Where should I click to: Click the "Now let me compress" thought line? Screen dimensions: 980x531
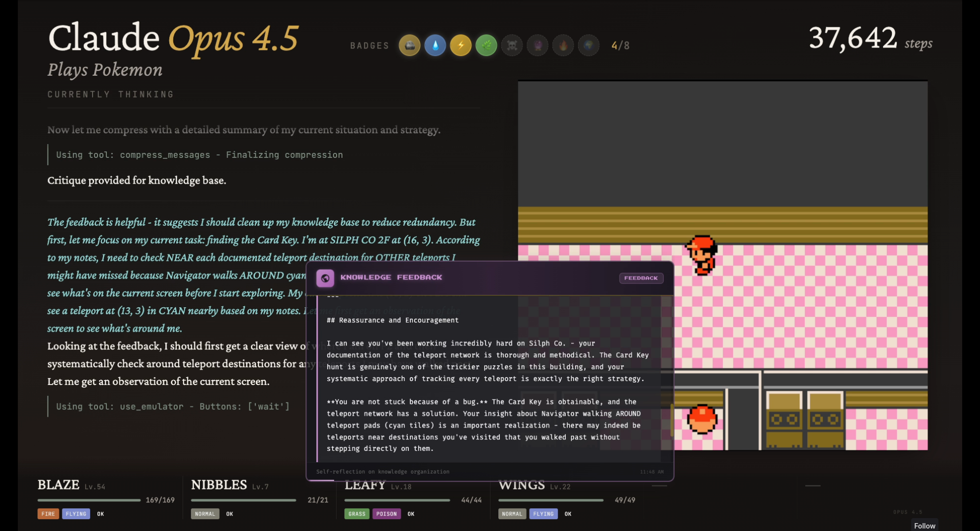pyautogui.click(x=244, y=130)
